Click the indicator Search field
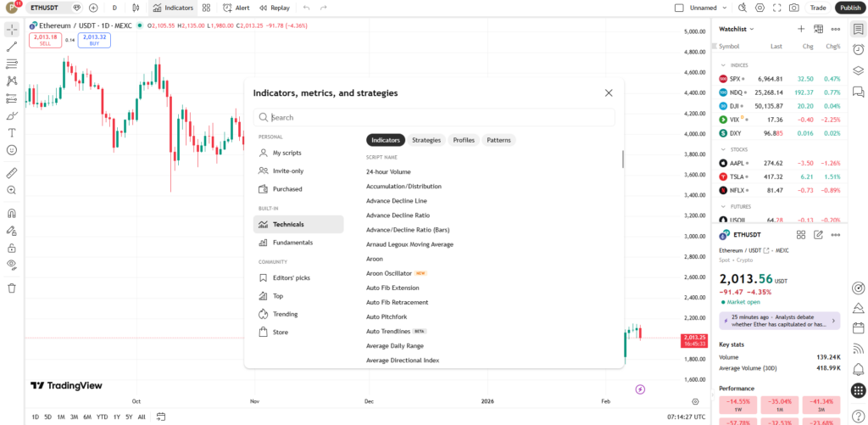Screen dimensions: 868x425 pos(437,118)
